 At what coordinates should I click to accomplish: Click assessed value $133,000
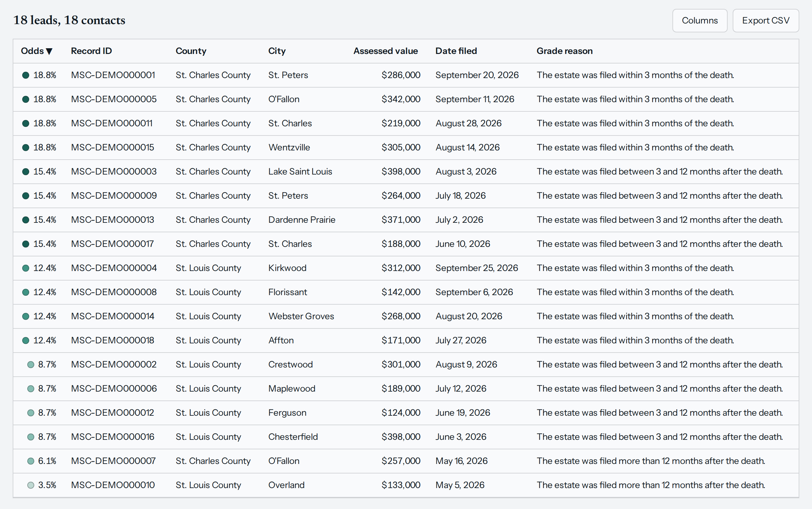point(401,485)
